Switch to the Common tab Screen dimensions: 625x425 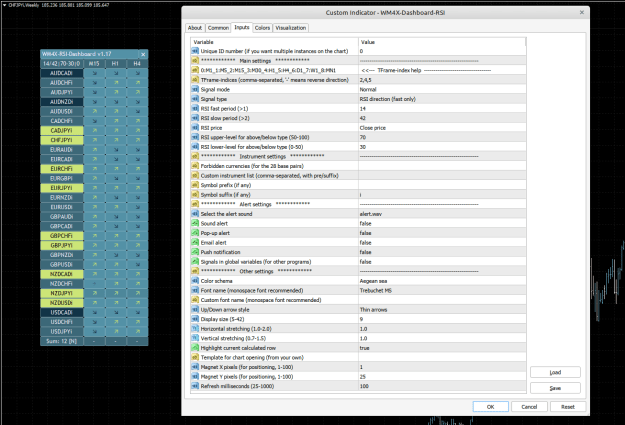[x=218, y=28]
